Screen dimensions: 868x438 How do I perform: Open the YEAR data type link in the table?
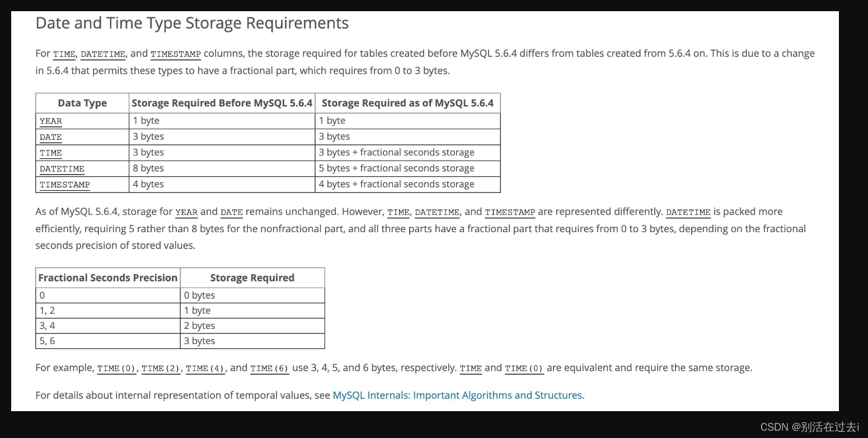pos(50,121)
